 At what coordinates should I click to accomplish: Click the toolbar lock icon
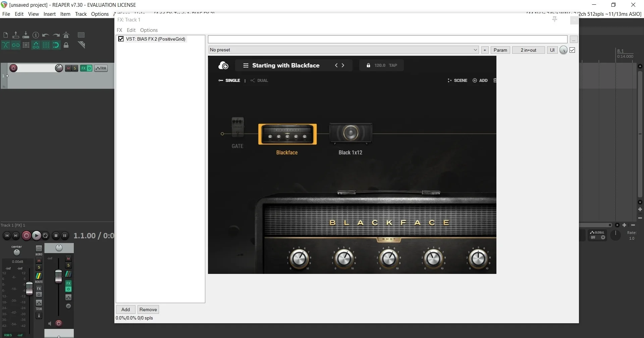point(66,45)
